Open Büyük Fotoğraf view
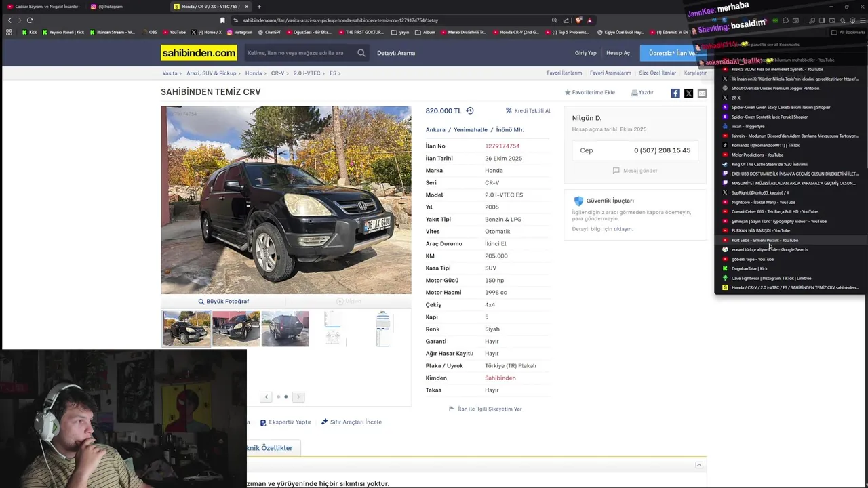The width and height of the screenshot is (868, 488). coord(224,301)
